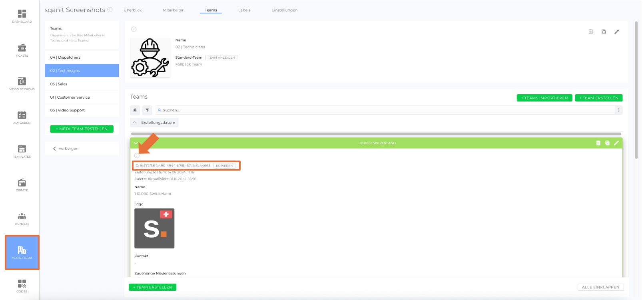Open the three-dot menu beside search
The height and width of the screenshot is (300, 644).
pyautogui.click(x=618, y=110)
